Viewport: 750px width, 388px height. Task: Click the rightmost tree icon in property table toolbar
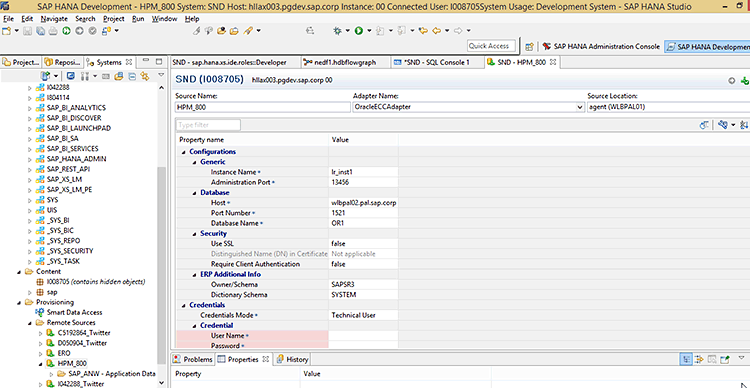click(x=744, y=125)
